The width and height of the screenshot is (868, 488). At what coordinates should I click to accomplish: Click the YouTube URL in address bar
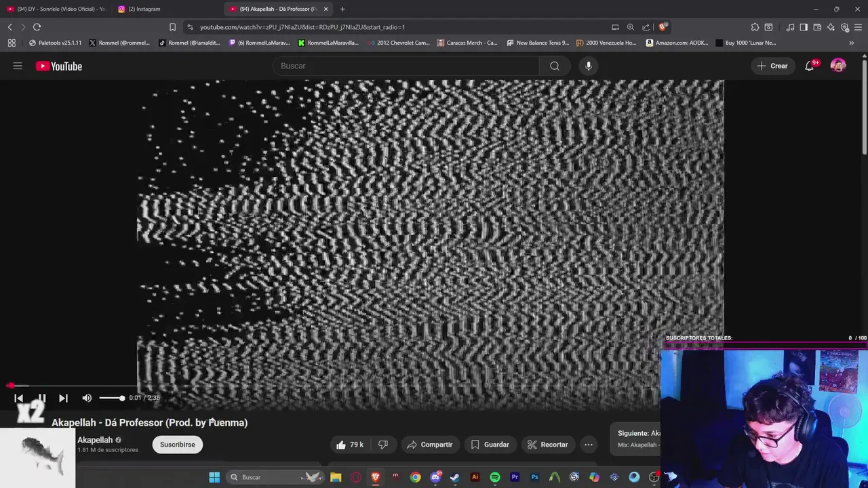point(302,27)
